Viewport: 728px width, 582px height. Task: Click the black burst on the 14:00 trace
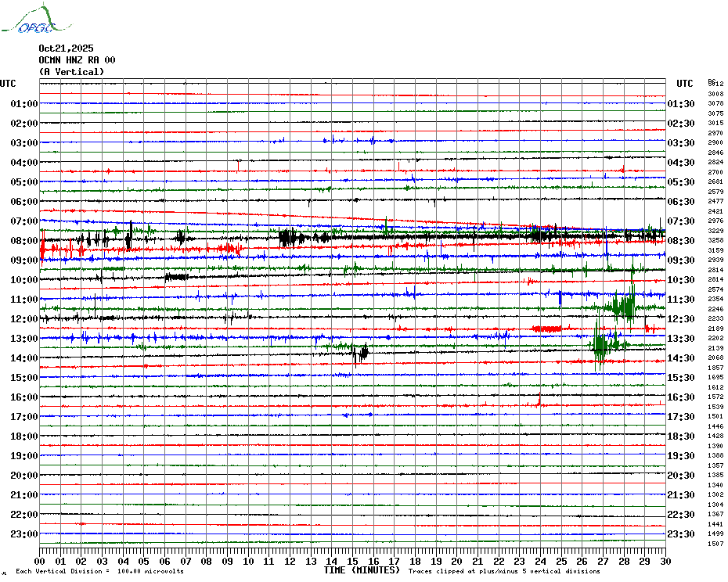tap(360, 353)
